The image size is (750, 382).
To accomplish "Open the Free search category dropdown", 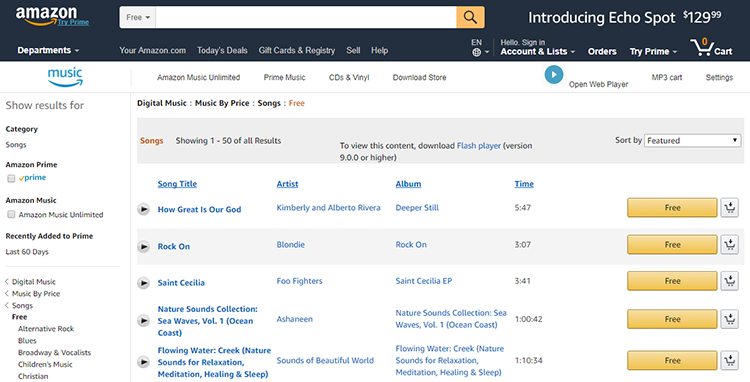I will coord(138,17).
